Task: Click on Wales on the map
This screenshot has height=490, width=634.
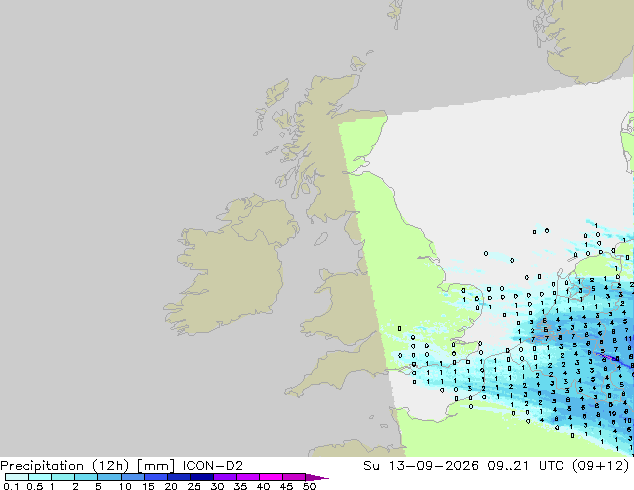Action: (344, 307)
